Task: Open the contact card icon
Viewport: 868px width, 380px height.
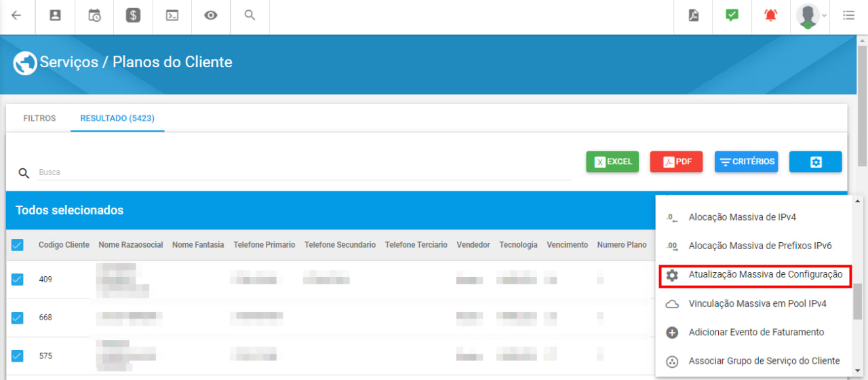Action: 56,15
